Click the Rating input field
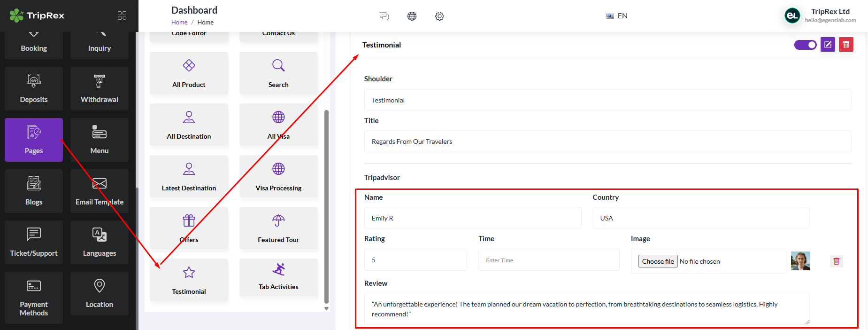 pos(415,260)
